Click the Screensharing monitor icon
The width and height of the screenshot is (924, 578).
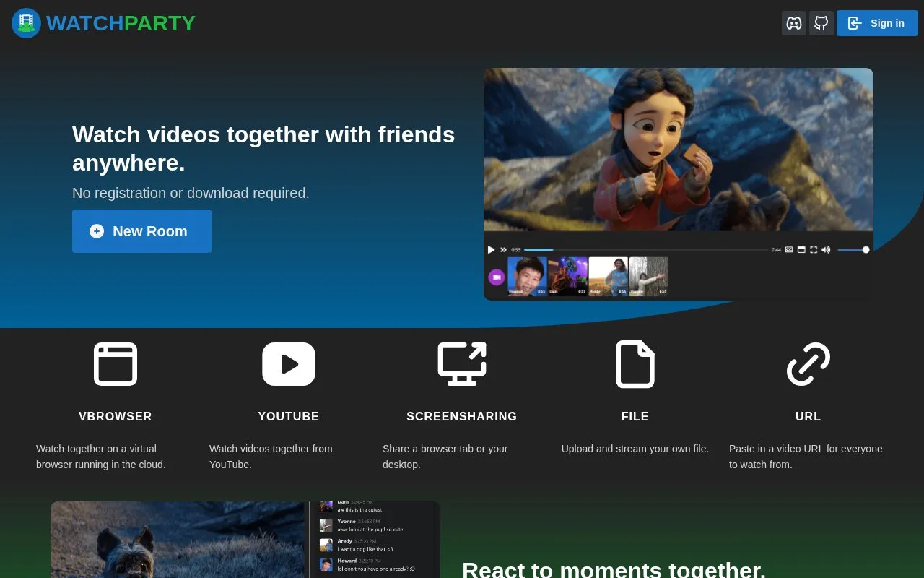tap(462, 364)
